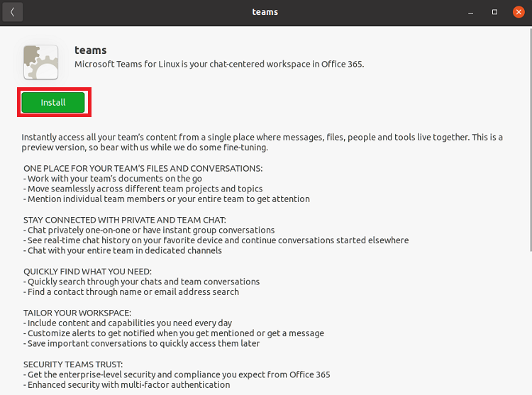The image size is (532, 395).
Task: Click 'Get the enterprise-level security' line
Action: click(x=177, y=374)
